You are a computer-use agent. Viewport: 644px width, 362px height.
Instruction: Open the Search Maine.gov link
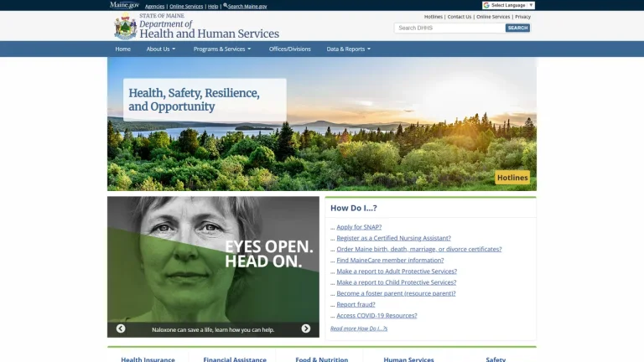[x=247, y=6]
